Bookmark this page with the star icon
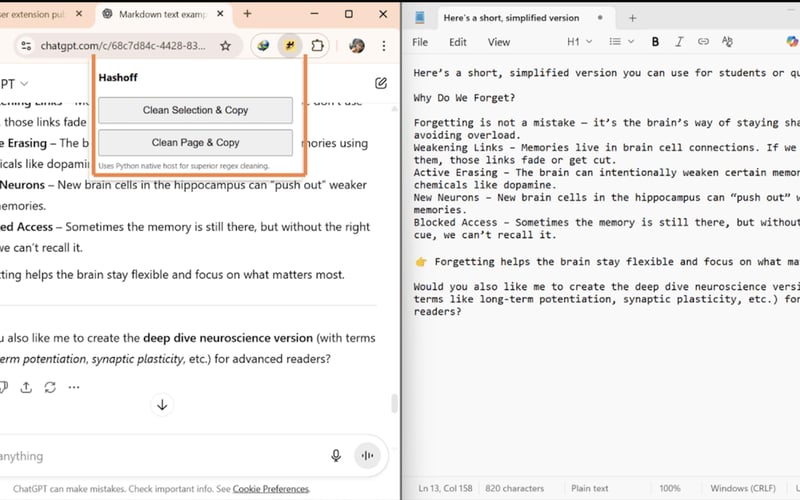 pyautogui.click(x=225, y=46)
